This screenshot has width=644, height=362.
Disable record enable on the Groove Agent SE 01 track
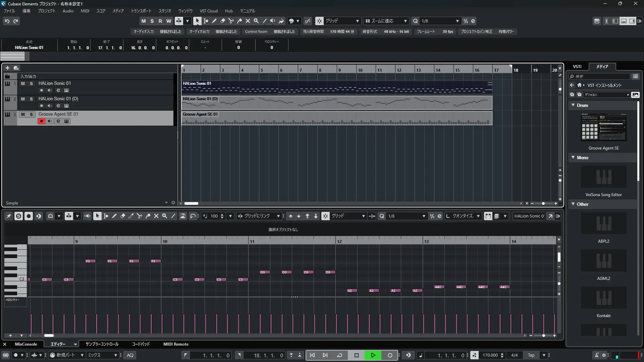pyautogui.click(x=41, y=121)
